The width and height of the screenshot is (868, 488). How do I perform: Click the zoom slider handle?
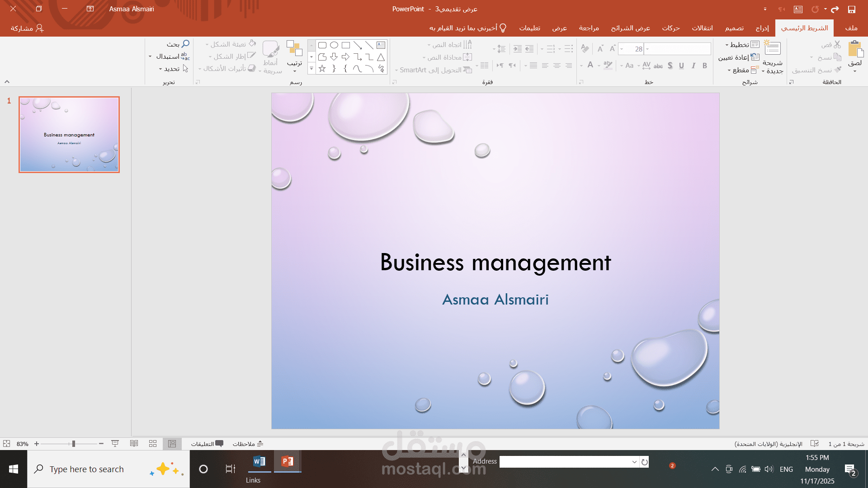73,444
